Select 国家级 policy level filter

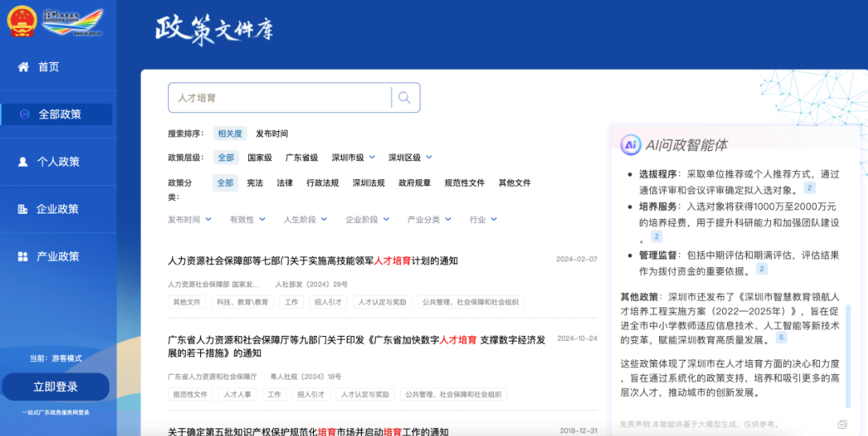click(259, 158)
